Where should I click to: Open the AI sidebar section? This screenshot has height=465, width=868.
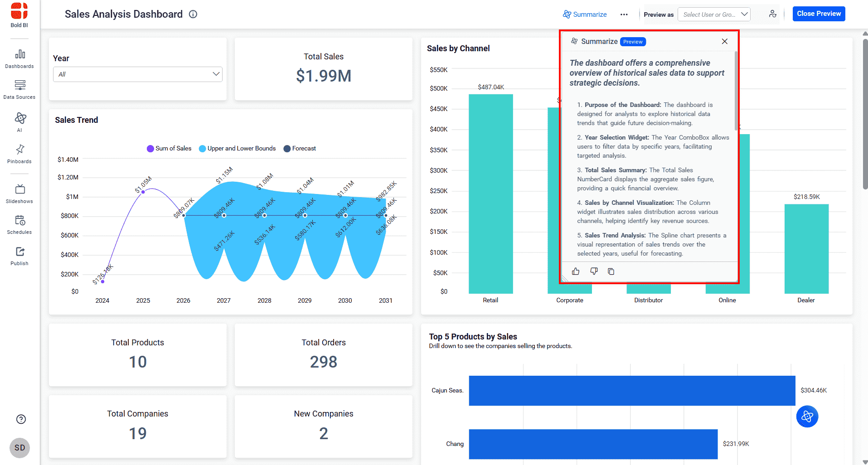tap(19, 122)
